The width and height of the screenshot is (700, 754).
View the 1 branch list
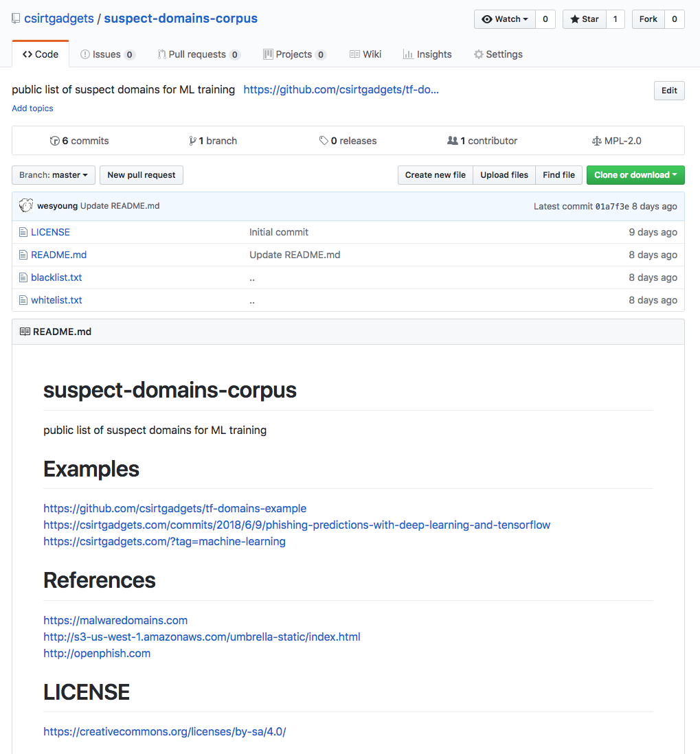pyautogui.click(x=213, y=141)
